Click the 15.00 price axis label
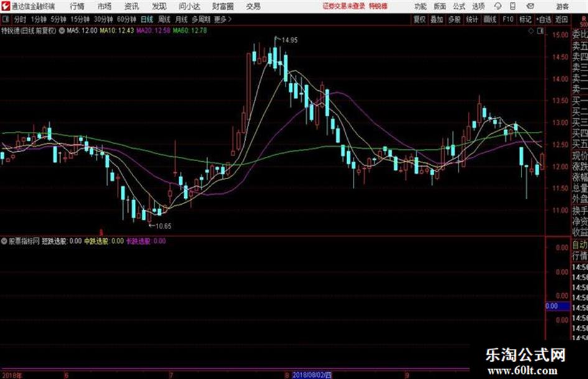 click(x=560, y=35)
